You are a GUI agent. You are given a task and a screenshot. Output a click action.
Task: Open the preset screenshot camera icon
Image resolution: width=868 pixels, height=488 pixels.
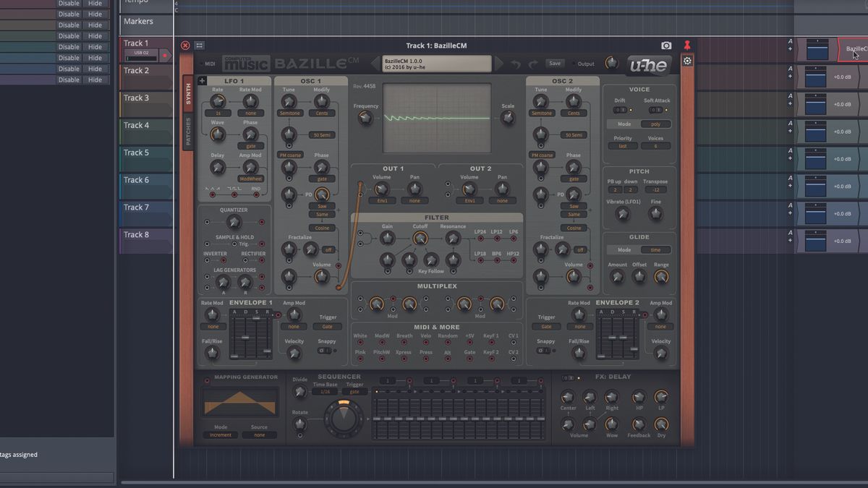pos(665,45)
